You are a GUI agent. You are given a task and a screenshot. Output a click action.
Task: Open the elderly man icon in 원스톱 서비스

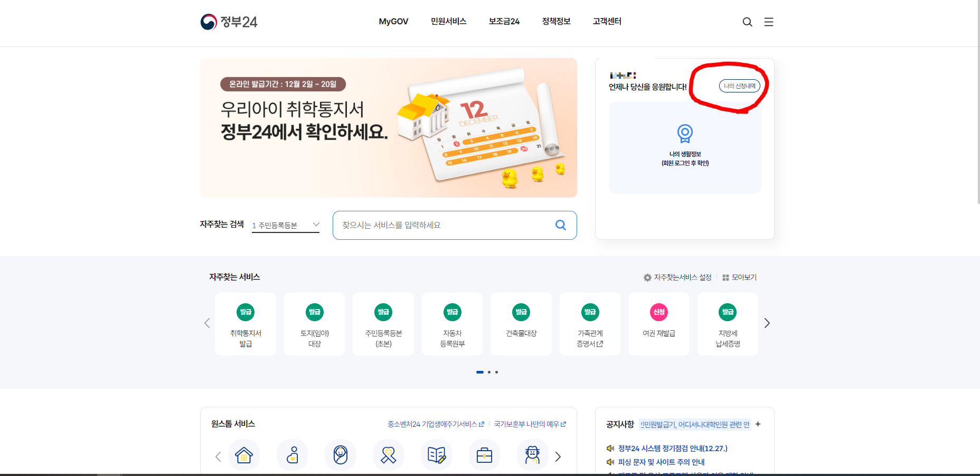tap(533, 455)
